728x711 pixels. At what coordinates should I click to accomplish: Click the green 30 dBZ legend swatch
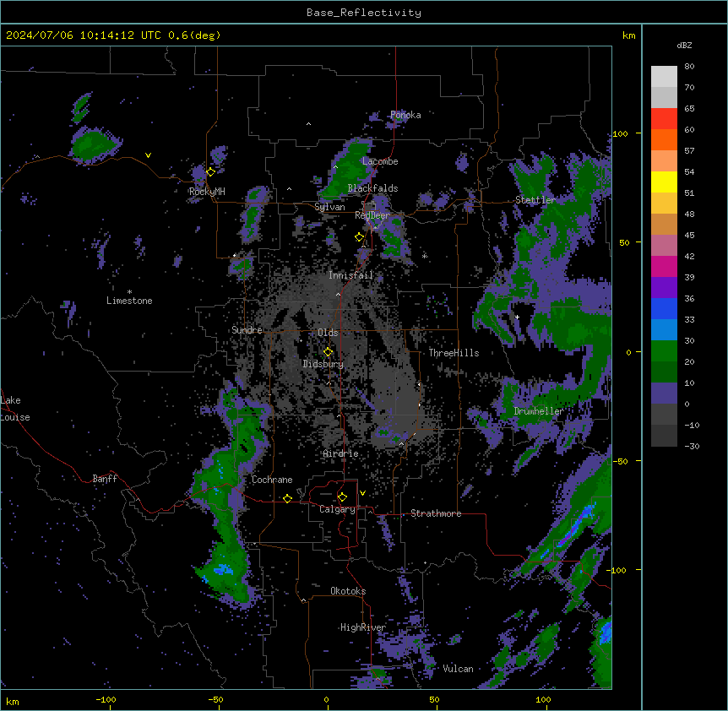pyautogui.click(x=664, y=351)
